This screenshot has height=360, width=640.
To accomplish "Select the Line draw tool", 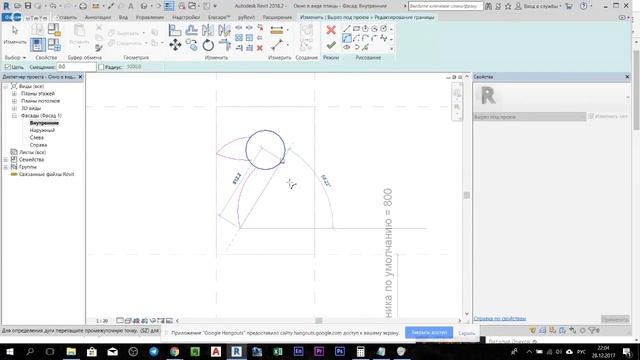I will [347, 29].
